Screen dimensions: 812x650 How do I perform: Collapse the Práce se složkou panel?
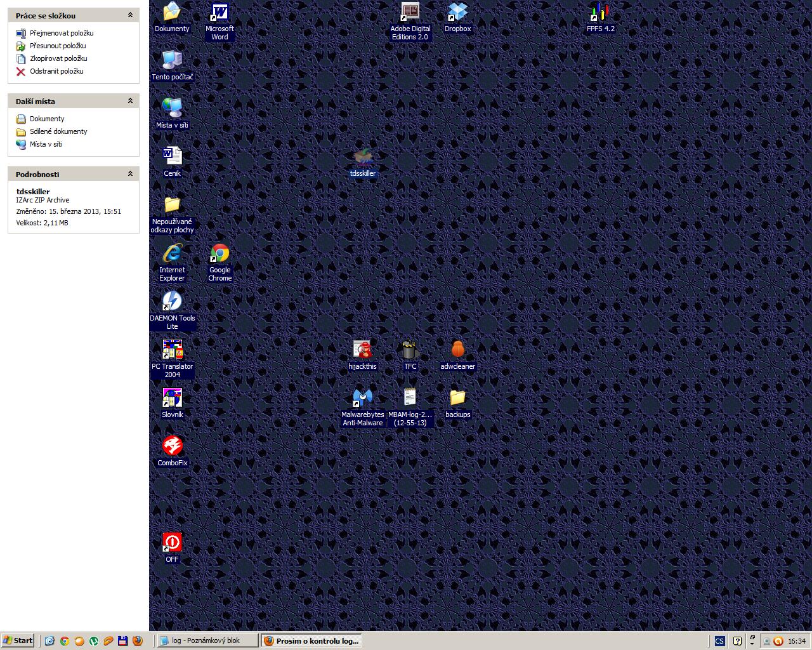coord(130,15)
